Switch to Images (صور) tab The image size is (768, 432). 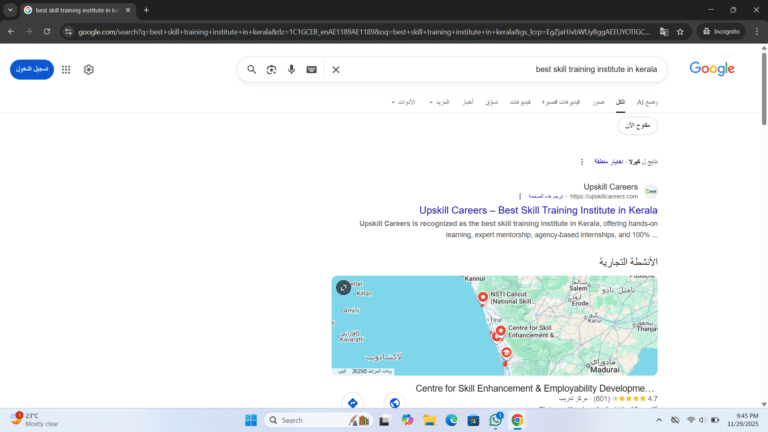598,102
